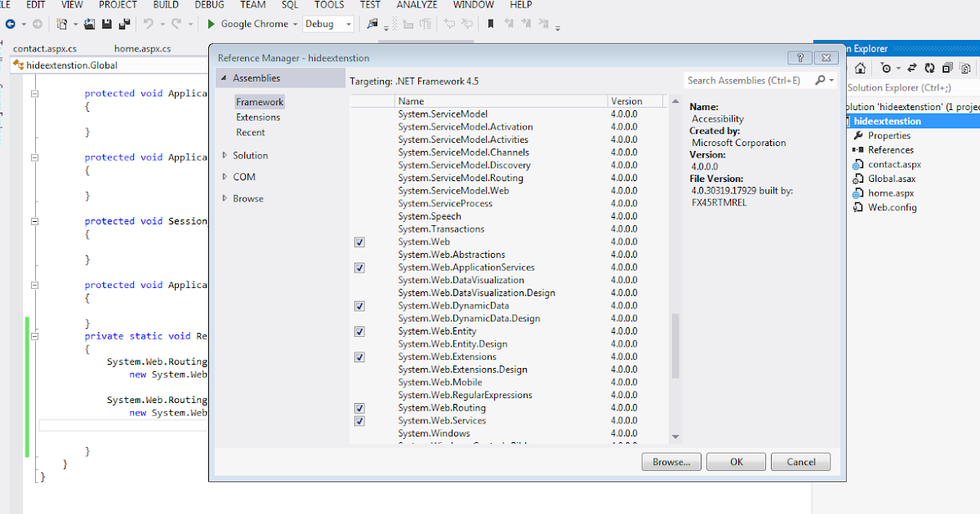Click the Find in Files toolbar icon
The height and width of the screenshot is (514, 980).
(372, 24)
